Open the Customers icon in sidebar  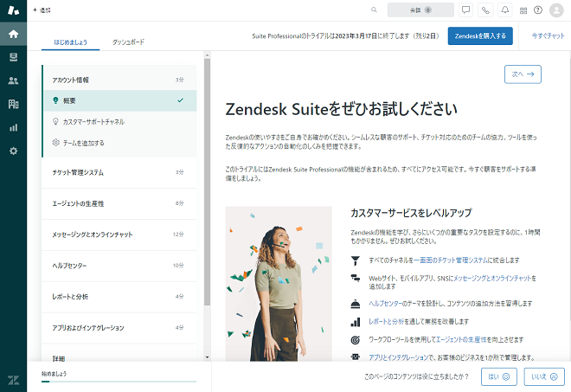pyautogui.click(x=14, y=80)
